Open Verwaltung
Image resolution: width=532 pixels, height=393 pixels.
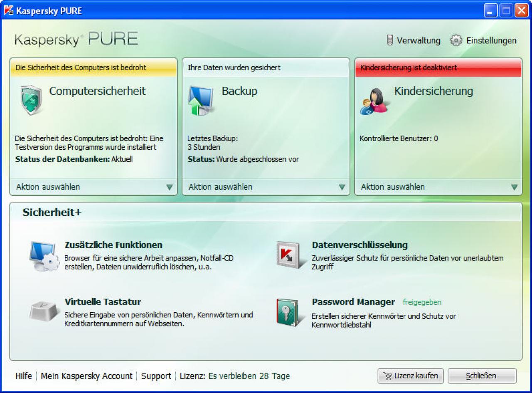(x=413, y=40)
